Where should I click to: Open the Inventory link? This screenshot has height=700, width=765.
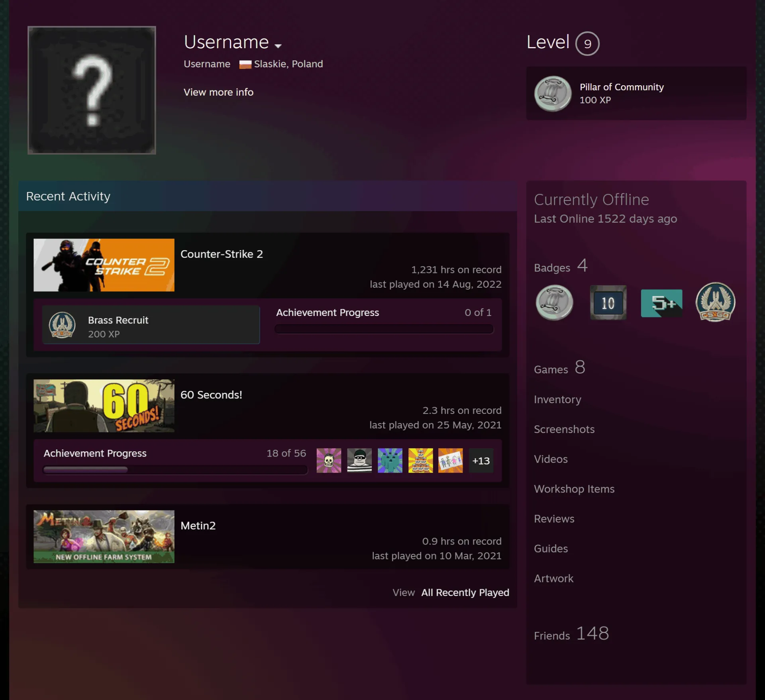pos(557,400)
